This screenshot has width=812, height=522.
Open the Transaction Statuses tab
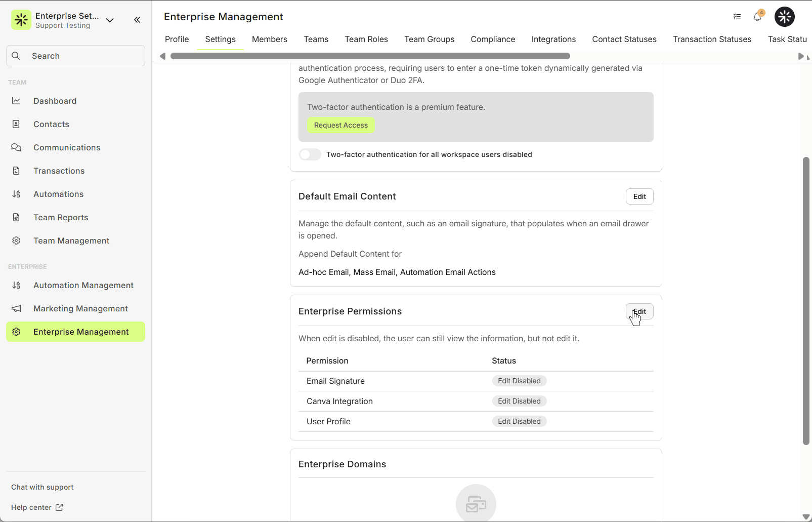point(712,39)
